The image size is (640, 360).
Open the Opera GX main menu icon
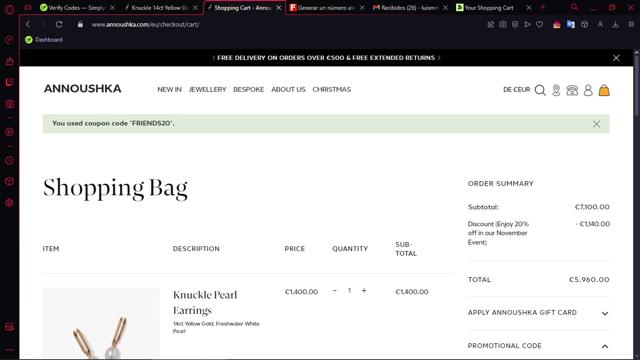coord(9,9)
